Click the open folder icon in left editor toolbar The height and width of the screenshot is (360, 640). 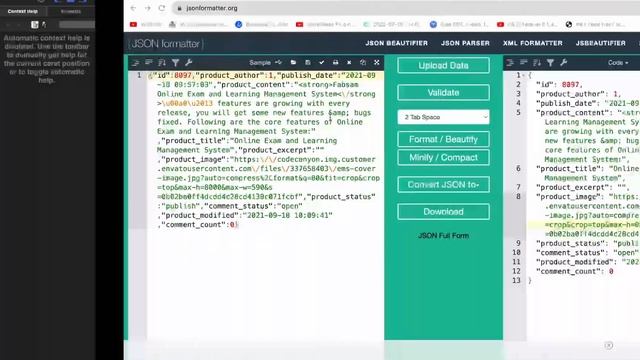[293, 62]
